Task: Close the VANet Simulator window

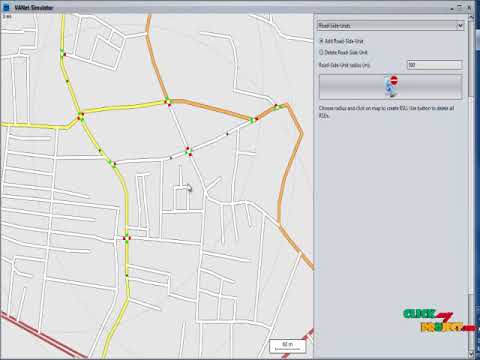Action: [x=469, y=7]
